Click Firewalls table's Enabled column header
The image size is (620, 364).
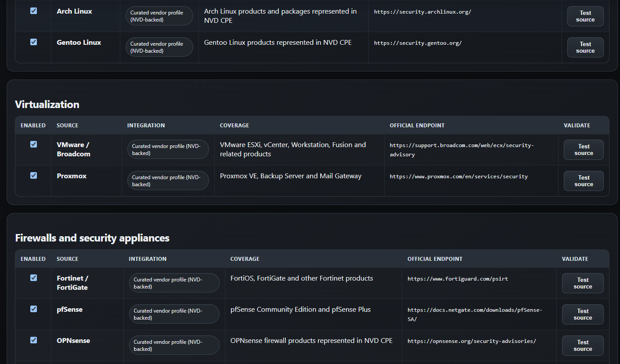coord(33,259)
